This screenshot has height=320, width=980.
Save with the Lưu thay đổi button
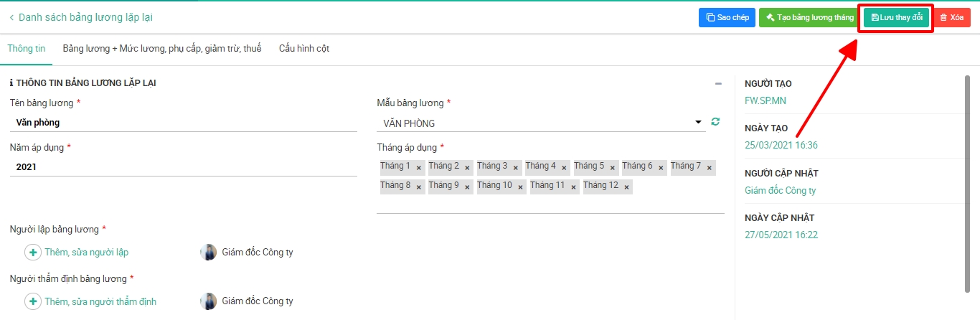pos(897,17)
